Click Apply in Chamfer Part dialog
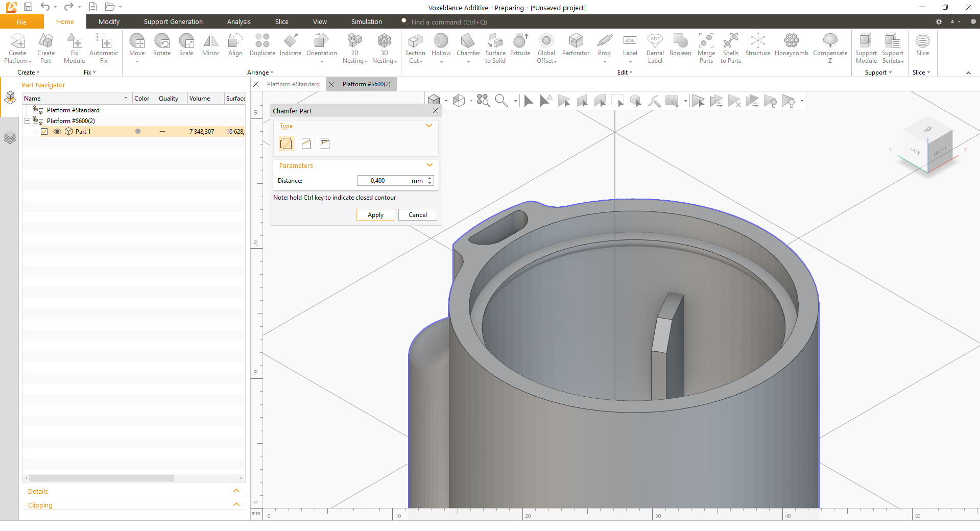 click(x=375, y=215)
